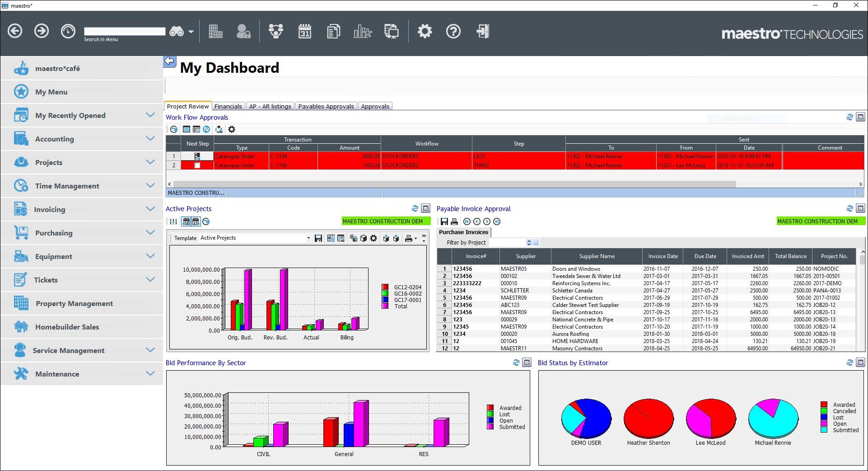
Task: Open the settings gear in the top toolbar
Action: (x=425, y=31)
